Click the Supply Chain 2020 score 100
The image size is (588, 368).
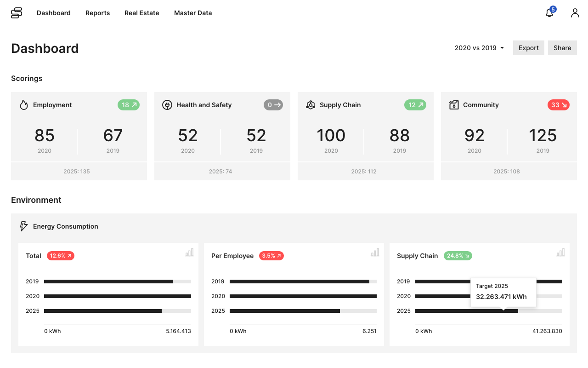tap(331, 136)
